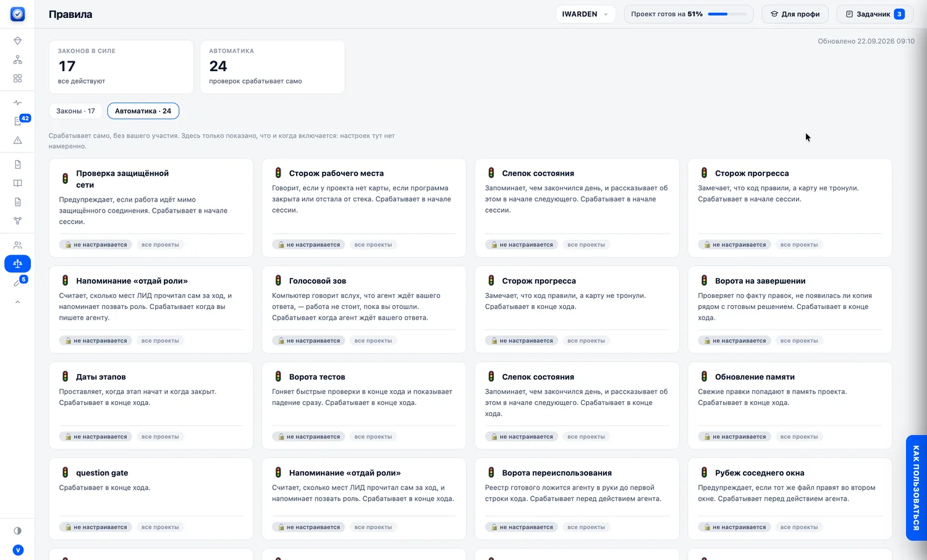Open the warning triangle sidebar icon
Screen dimensions: 927x560
17,140
